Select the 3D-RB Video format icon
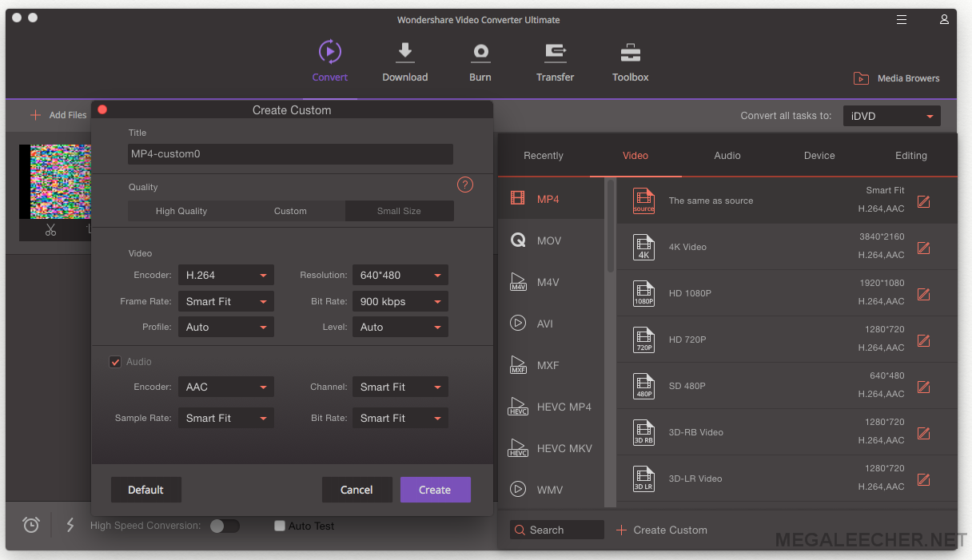This screenshot has height=560, width=972. coord(643,433)
